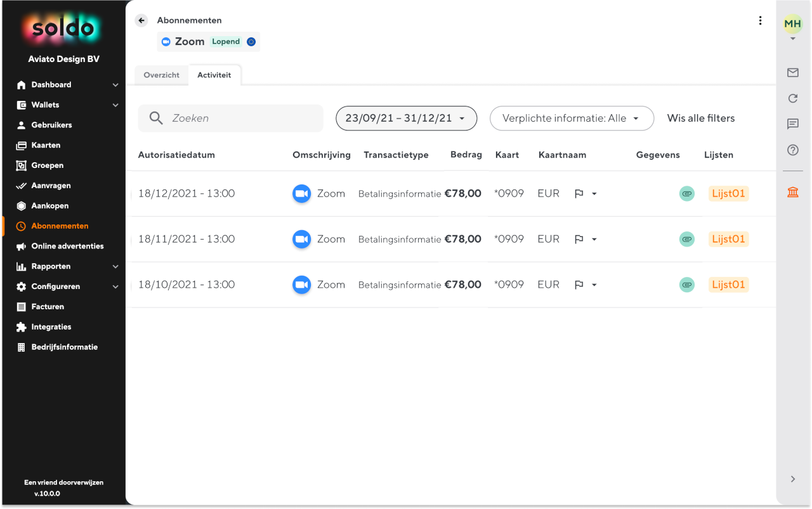
Task: Open the mail inbox icon
Action: [x=792, y=73]
